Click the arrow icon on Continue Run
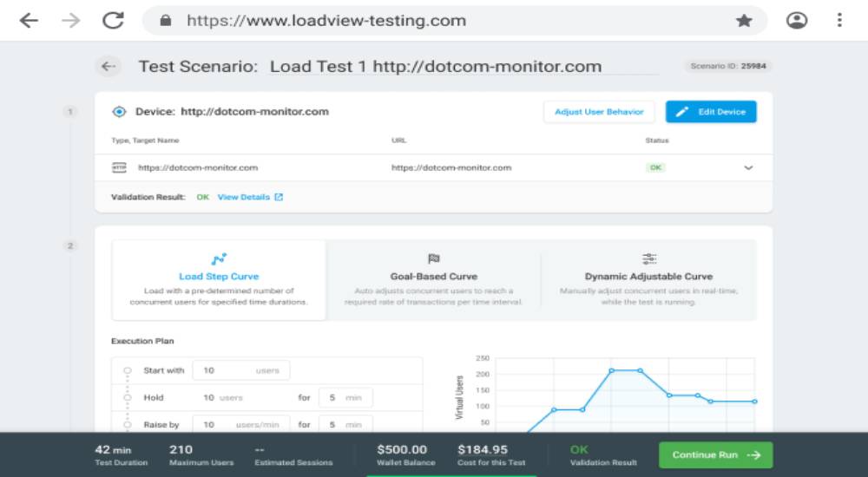 point(753,454)
